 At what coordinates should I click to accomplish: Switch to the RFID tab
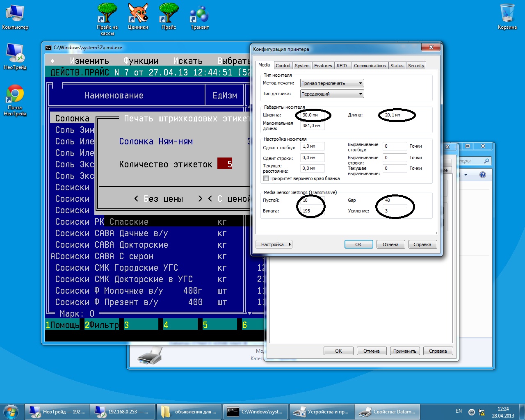coord(342,66)
